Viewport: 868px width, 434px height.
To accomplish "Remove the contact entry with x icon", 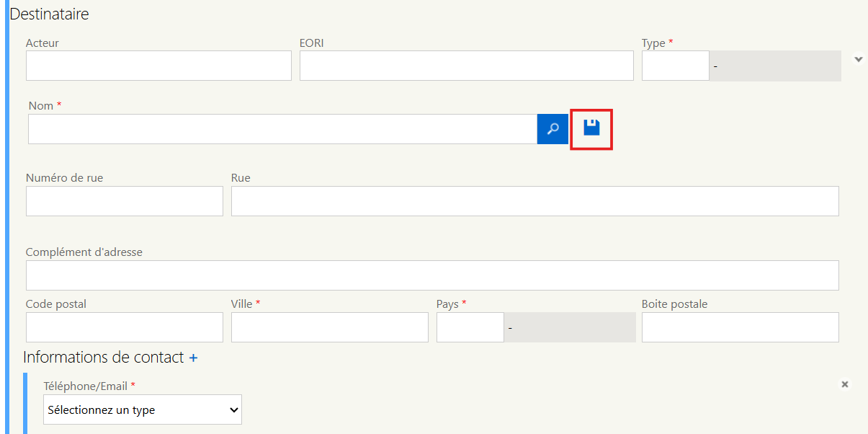I will point(845,384).
